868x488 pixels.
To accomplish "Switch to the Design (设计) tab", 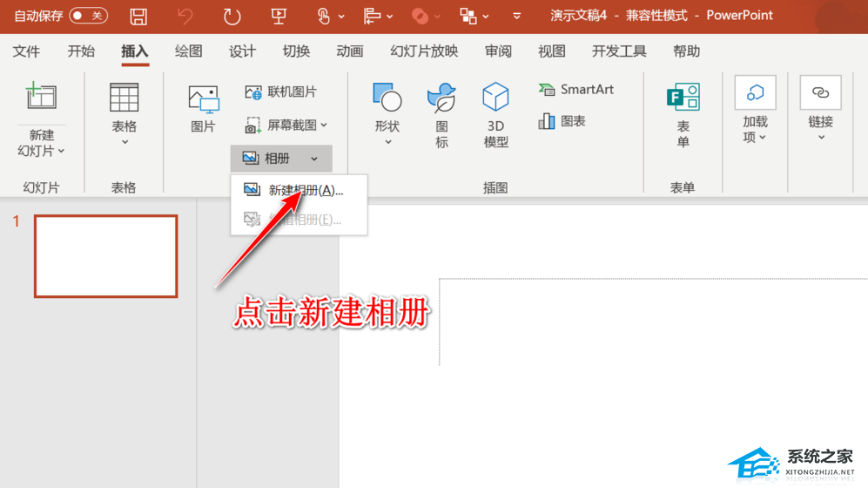I will 242,51.
